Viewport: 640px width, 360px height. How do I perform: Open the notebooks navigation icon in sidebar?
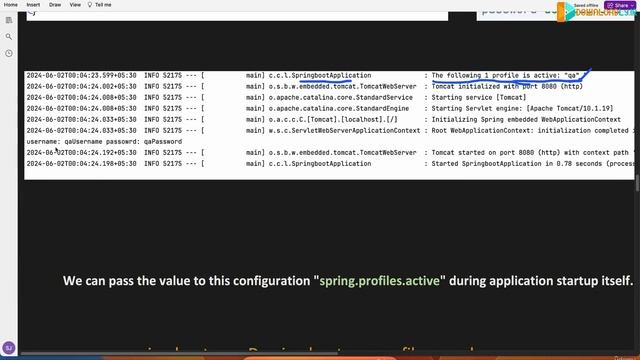(9, 20)
